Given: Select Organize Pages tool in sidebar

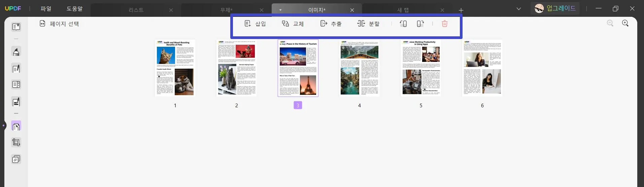Looking at the screenshot, I should [x=16, y=126].
